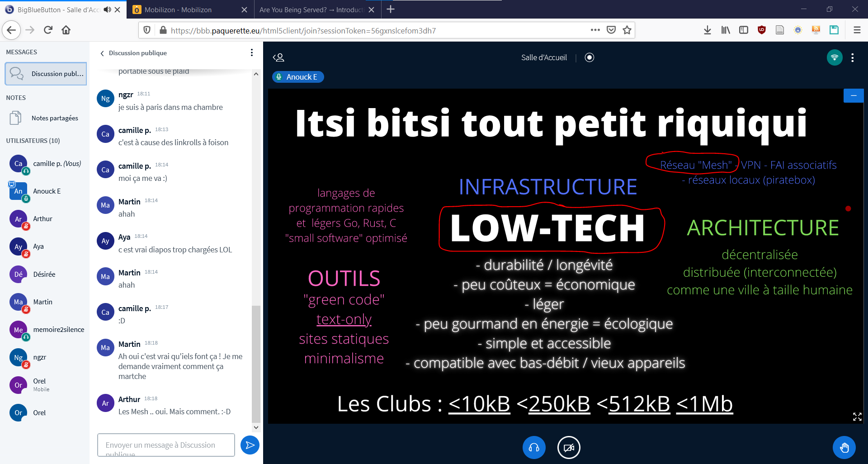The image size is (868, 464).
Task: Go to the browser home page
Action: (x=66, y=30)
